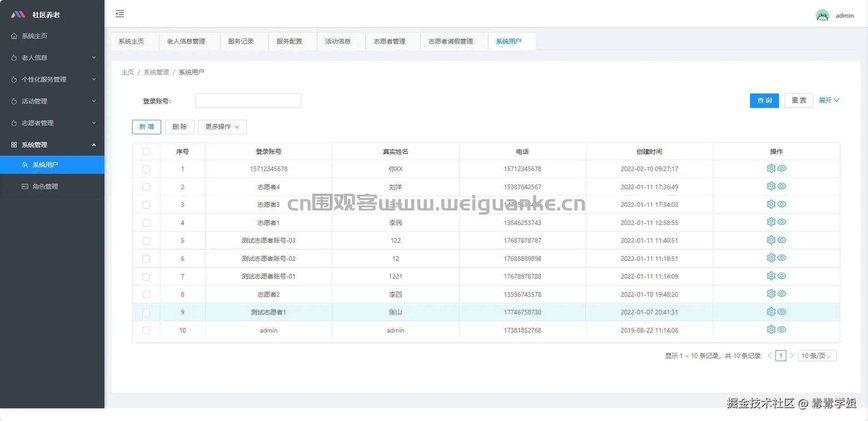Click the sidebar collapse menu icon
The image size is (868, 421).
pyautogui.click(x=120, y=14)
